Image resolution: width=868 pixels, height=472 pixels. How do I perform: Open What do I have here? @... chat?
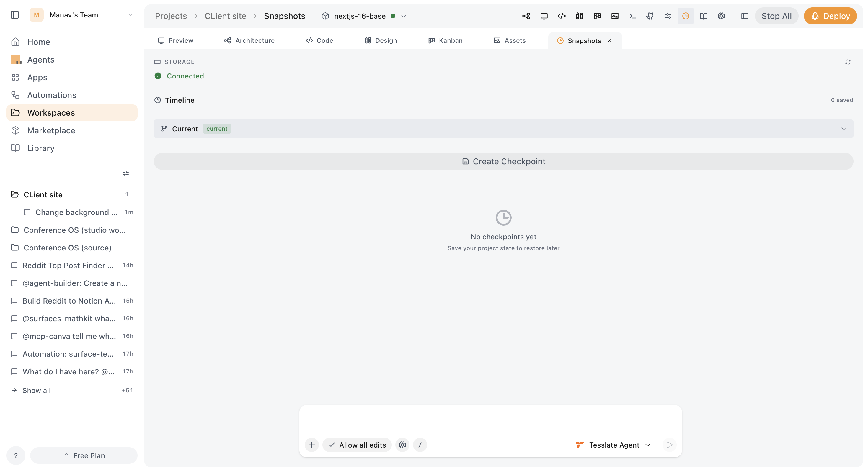tap(72, 371)
